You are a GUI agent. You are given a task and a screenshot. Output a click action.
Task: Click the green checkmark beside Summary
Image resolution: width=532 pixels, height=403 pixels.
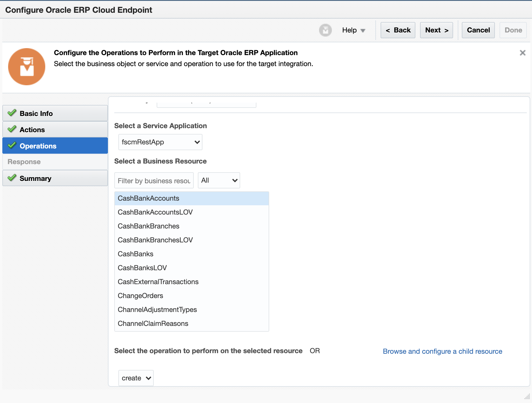point(12,178)
